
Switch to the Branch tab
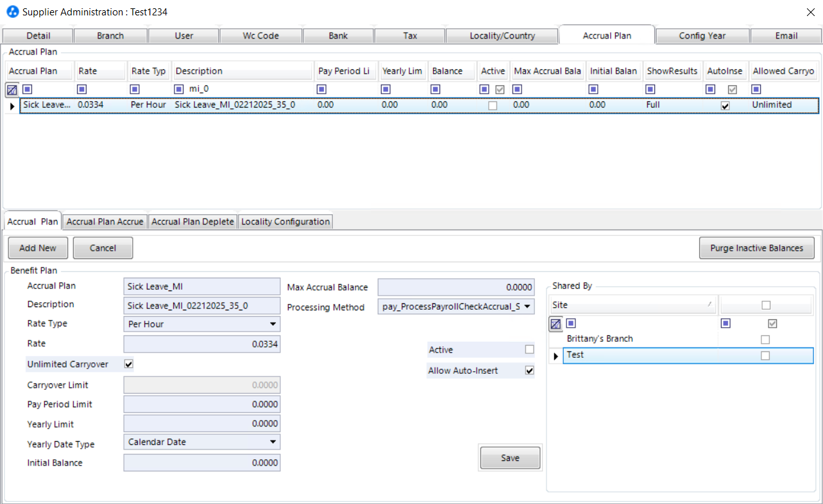[110, 35]
